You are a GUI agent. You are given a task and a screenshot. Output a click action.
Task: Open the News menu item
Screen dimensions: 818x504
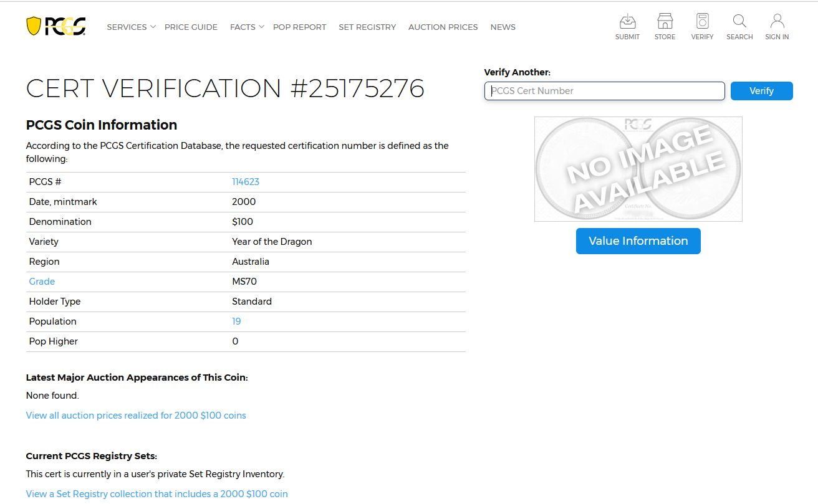coord(503,27)
